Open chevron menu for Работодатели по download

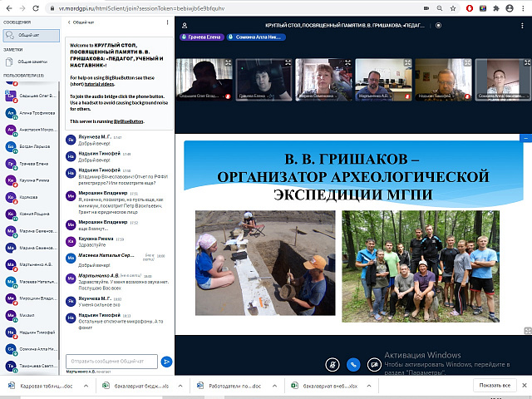click(274, 386)
